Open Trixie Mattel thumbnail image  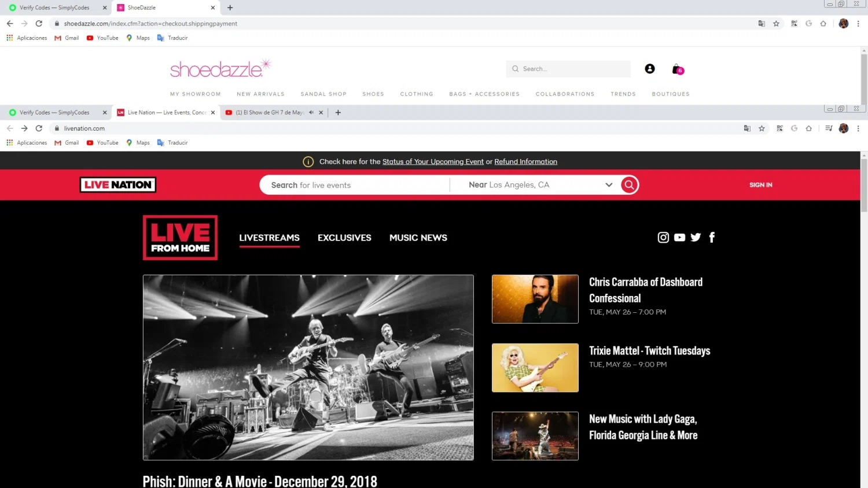[535, 368]
